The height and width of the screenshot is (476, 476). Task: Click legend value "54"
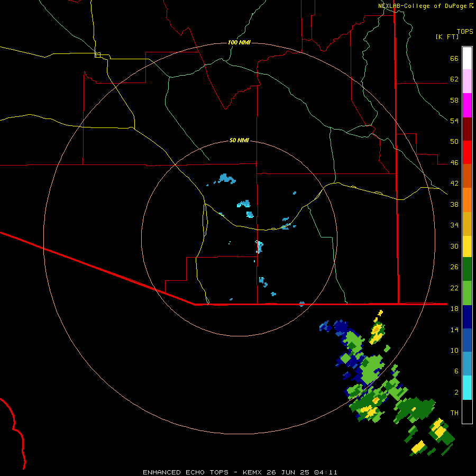click(454, 121)
